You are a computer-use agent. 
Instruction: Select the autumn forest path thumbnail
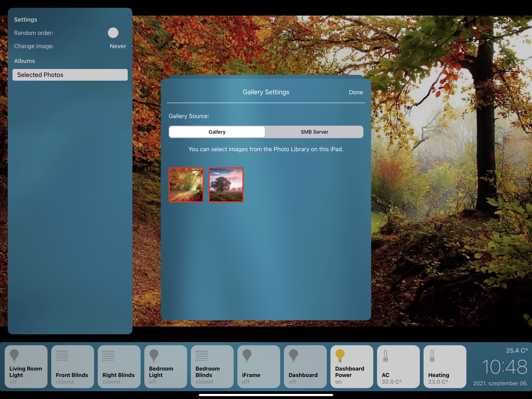pos(186,185)
